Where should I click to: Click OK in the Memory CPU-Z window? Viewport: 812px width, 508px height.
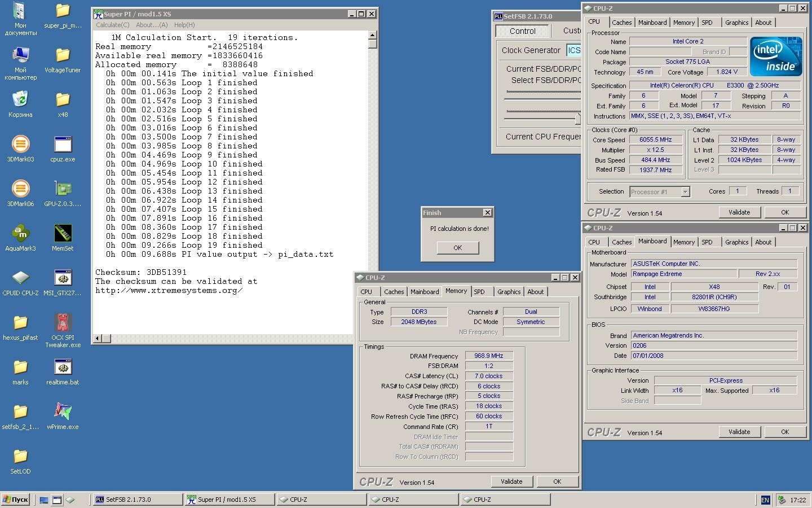click(x=557, y=481)
